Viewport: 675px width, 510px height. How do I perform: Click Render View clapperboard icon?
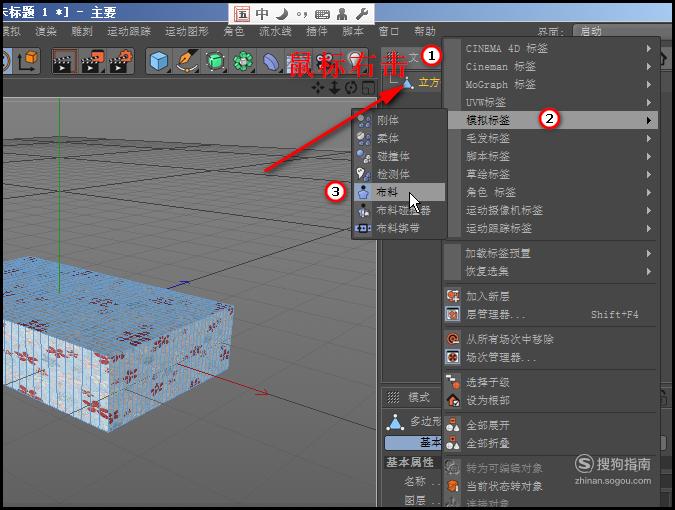(64, 61)
